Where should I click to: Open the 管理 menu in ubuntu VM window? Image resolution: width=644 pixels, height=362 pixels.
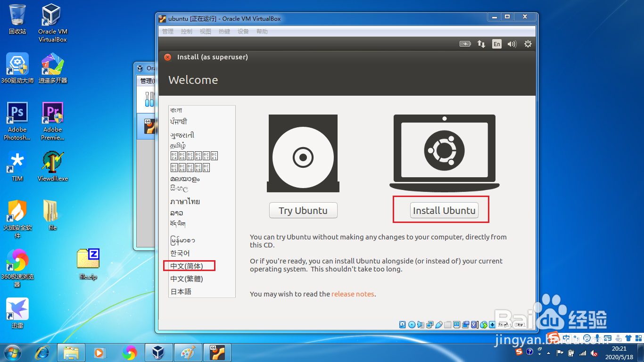click(x=168, y=32)
